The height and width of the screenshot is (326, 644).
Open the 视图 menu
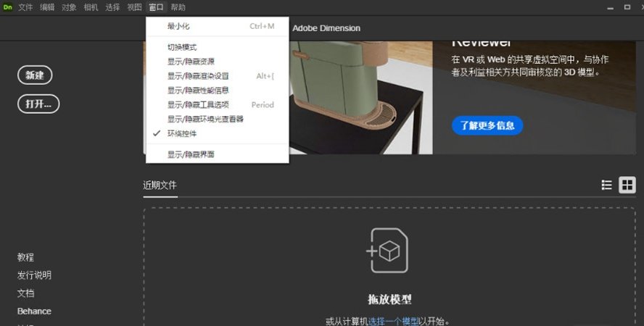tap(134, 7)
